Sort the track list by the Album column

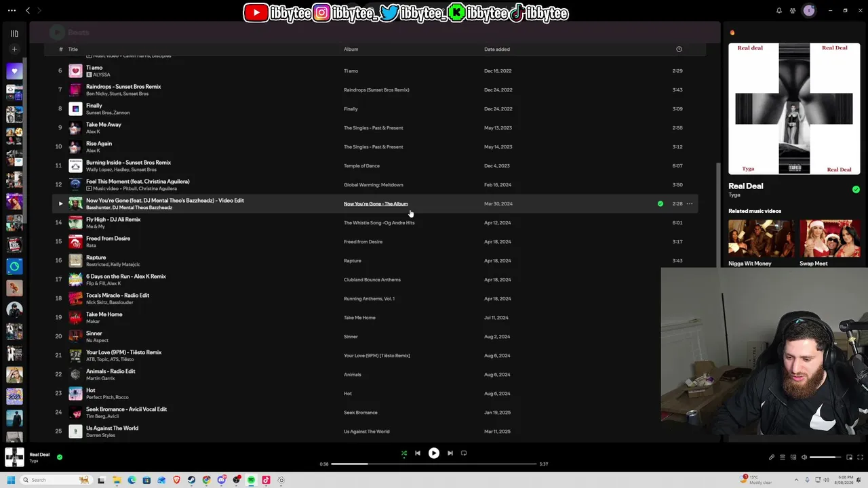click(351, 49)
